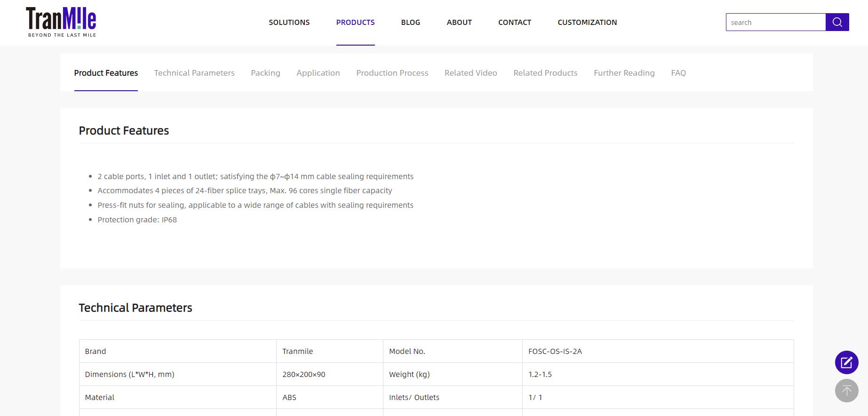
Task: Click the back-to-top arrow button
Action: [x=846, y=391]
